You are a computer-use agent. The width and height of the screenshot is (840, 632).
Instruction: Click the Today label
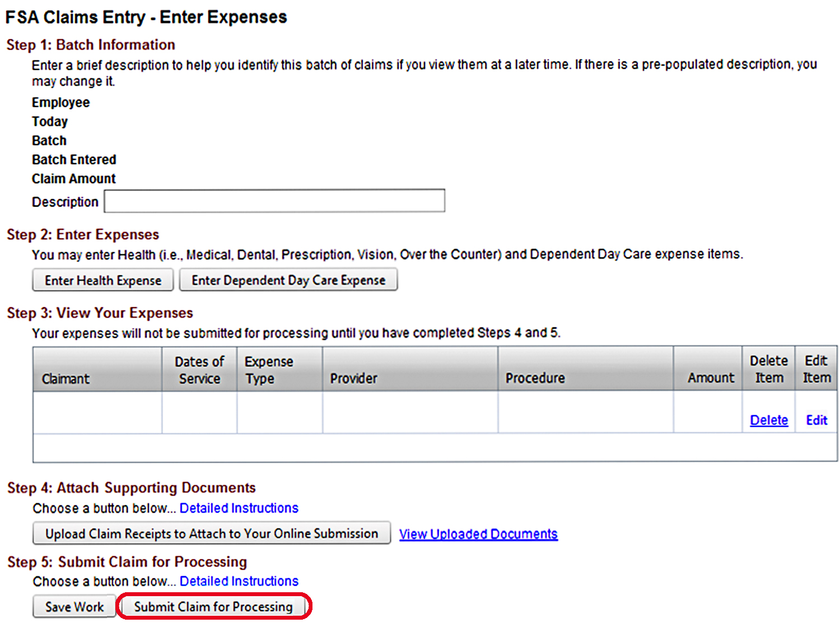50,122
